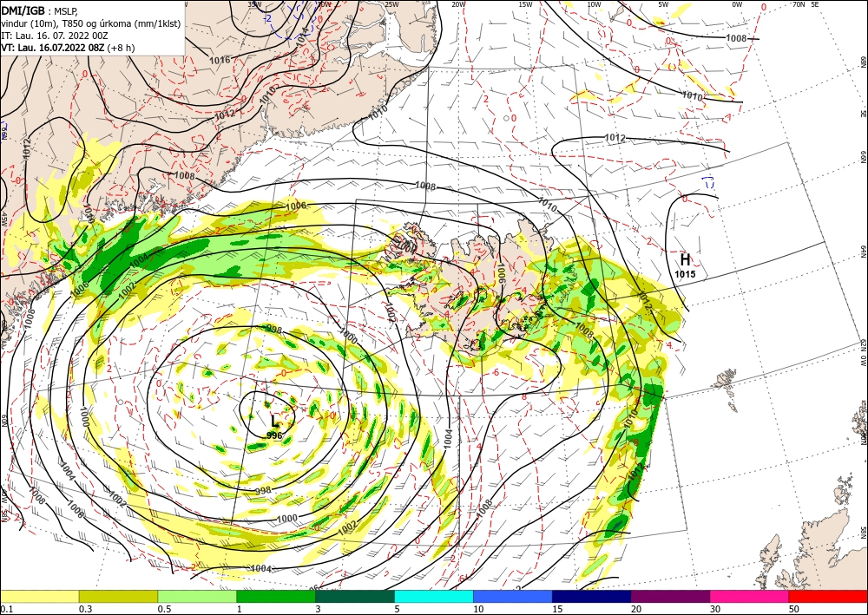Click the red 50+ legend swatch
Viewport: 868px width, 615px height.
(828, 596)
